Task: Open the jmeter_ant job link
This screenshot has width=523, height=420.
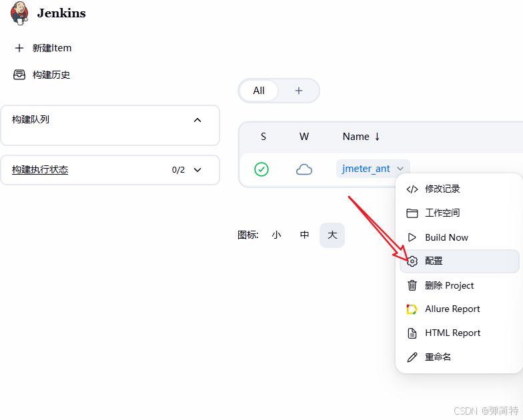Action: point(366,169)
